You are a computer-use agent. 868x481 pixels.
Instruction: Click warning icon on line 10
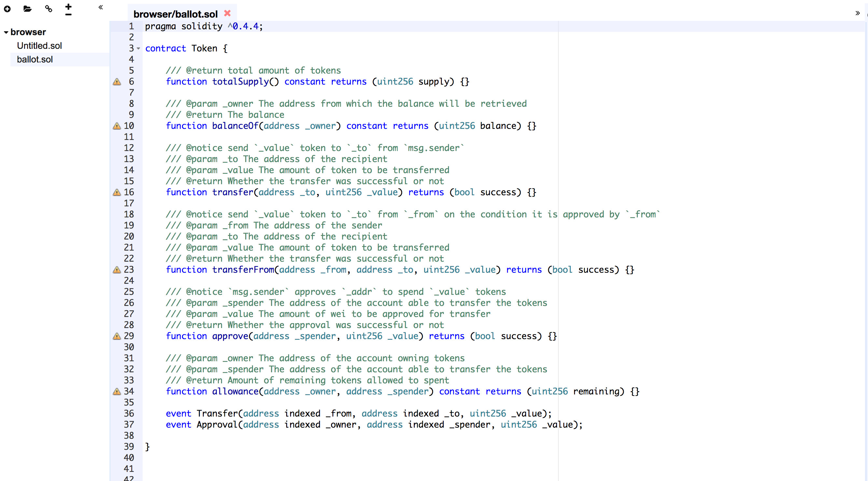pyautogui.click(x=117, y=126)
